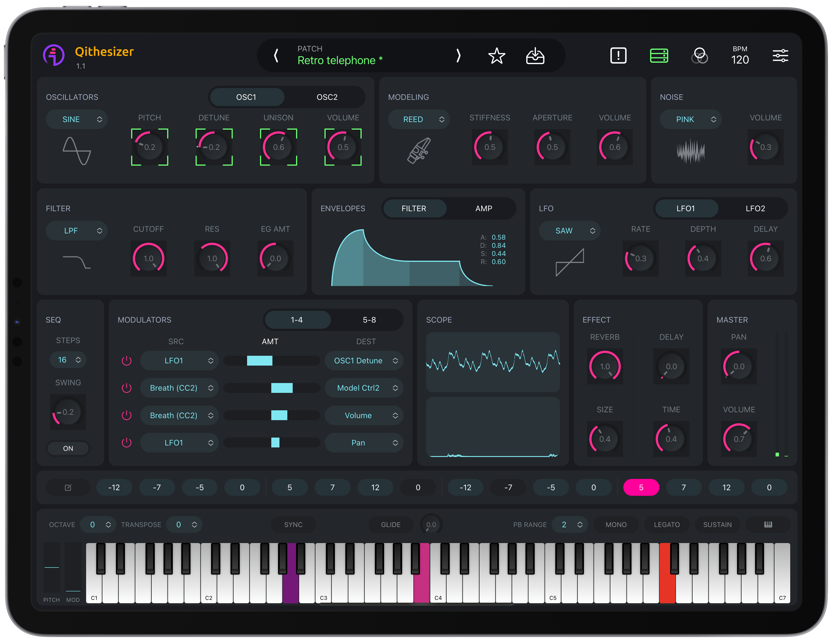Toggle power for Breath to Volume modulator
Viewport: 833px width, 644px height.
pyautogui.click(x=127, y=415)
